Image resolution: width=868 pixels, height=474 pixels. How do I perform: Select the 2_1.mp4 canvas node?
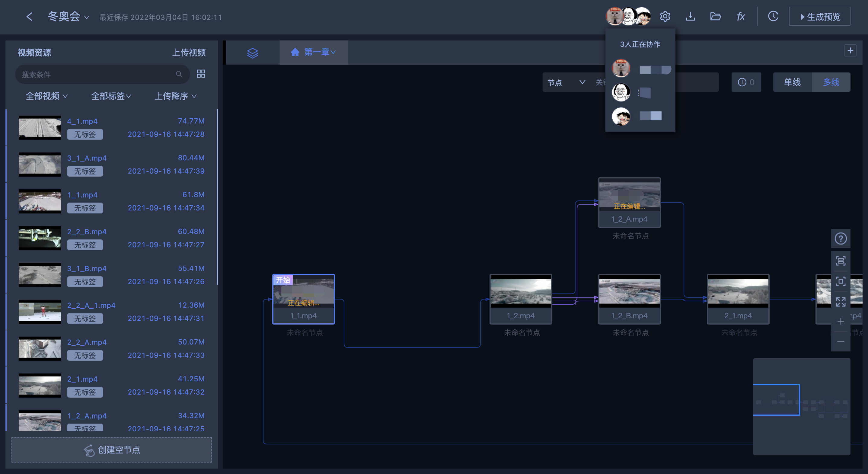(738, 299)
